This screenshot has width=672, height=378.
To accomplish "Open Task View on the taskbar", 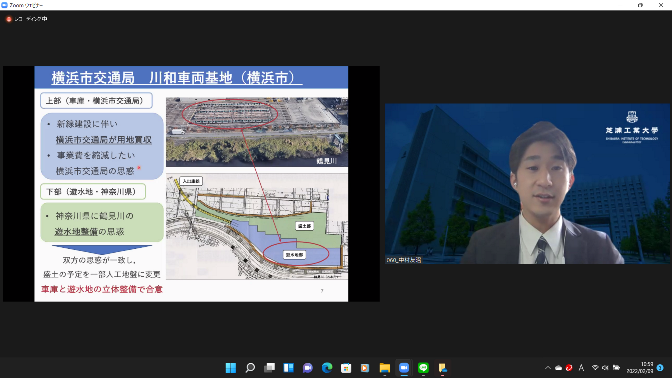I will (x=269, y=368).
